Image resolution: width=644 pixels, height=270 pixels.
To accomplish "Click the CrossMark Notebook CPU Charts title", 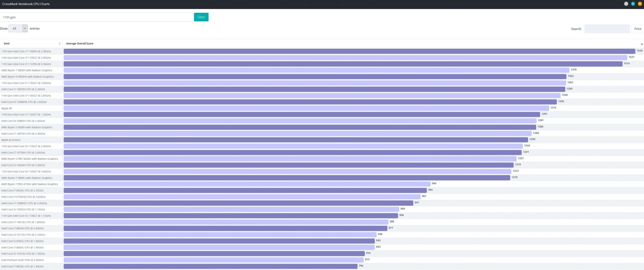I will tap(26, 4).
